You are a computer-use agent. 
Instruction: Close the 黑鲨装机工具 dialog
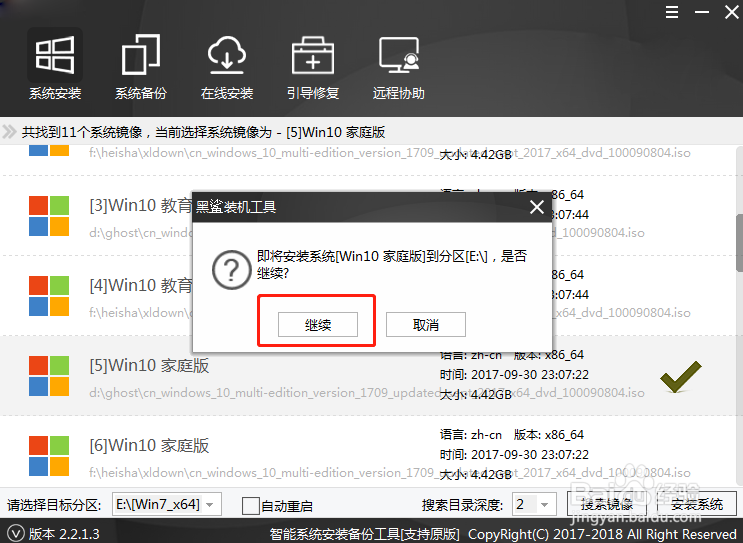coord(537,207)
